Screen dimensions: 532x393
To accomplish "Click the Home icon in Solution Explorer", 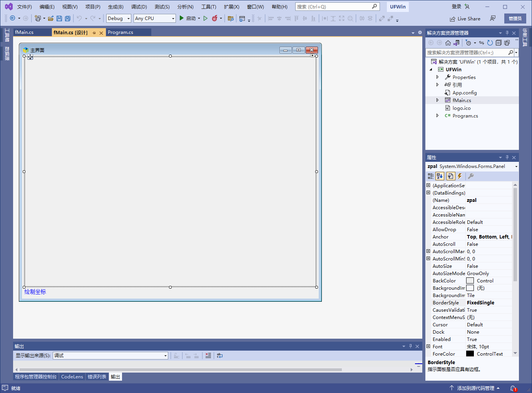I will click(x=448, y=43).
